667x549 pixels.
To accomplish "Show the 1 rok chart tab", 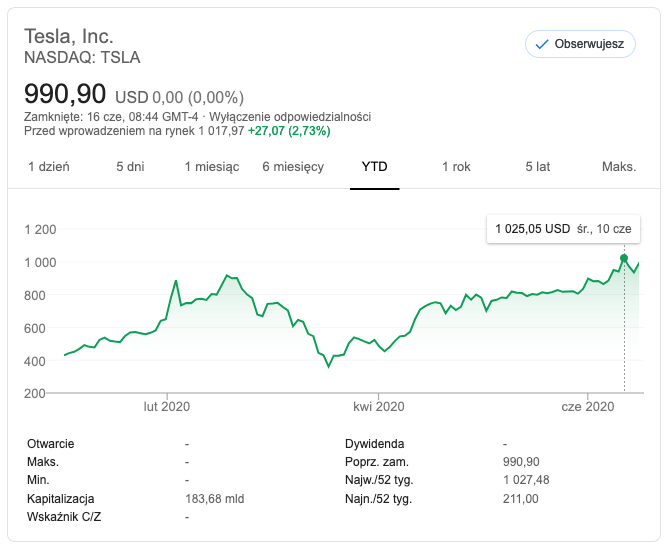I will click(456, 167).
